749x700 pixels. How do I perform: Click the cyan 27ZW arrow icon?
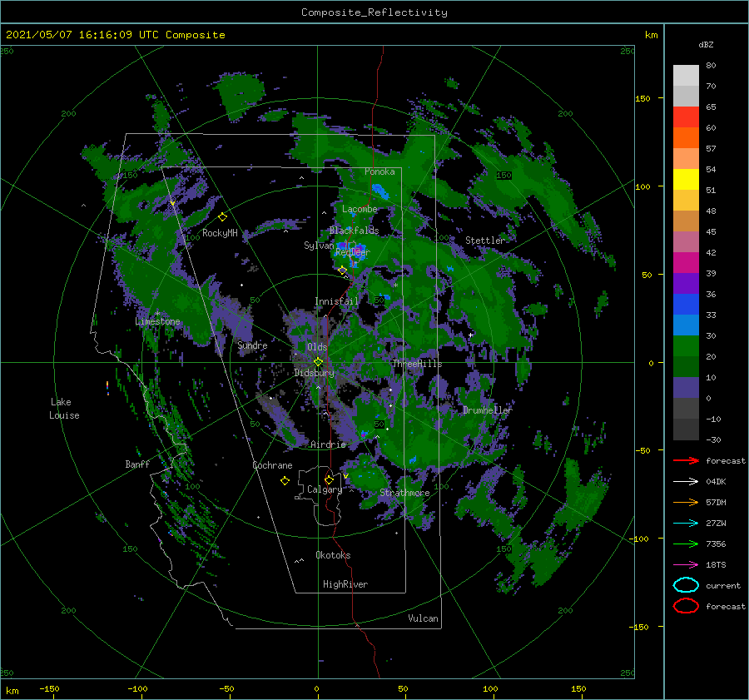[x=686, y=524]
